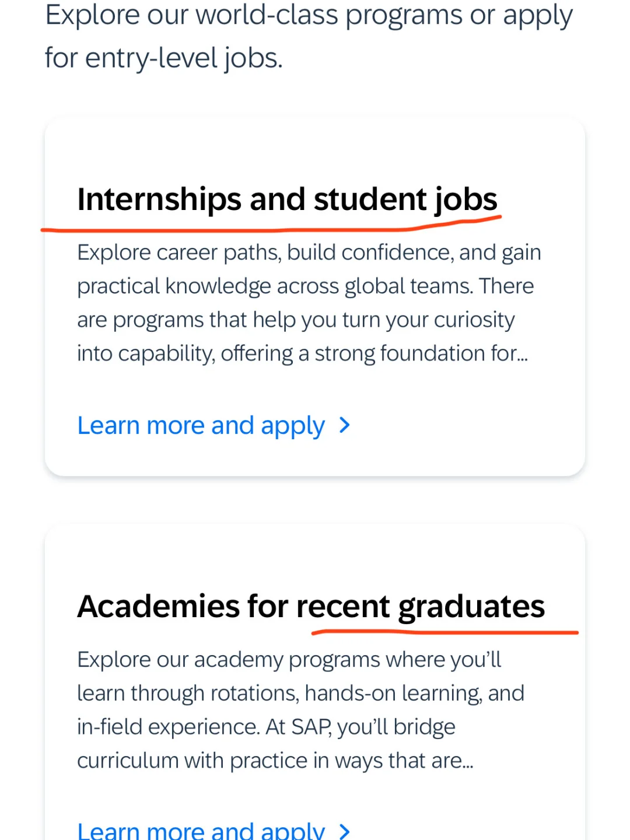
Task: Click the word "graduates" in the Academies heading
Action: 471,607
